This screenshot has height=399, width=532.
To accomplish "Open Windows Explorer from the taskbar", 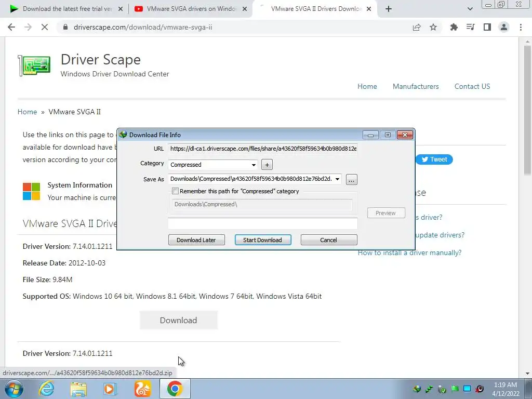I will click(78, 389).
